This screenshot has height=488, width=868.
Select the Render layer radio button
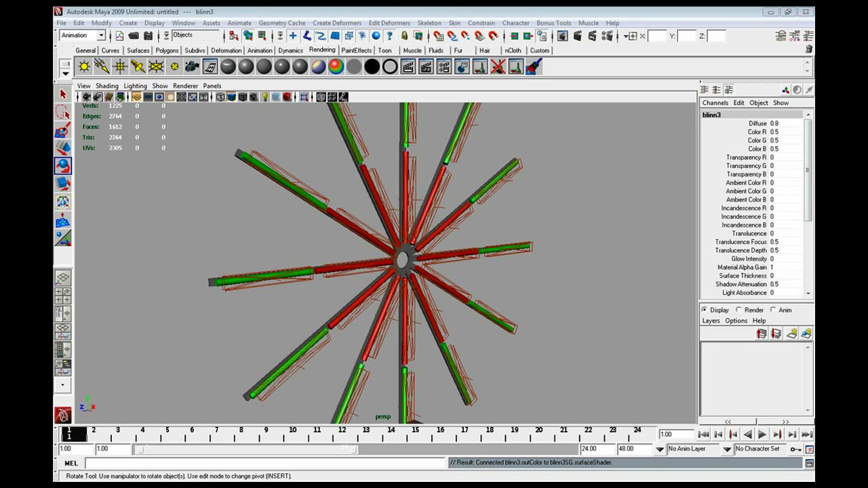click(738, 310)
